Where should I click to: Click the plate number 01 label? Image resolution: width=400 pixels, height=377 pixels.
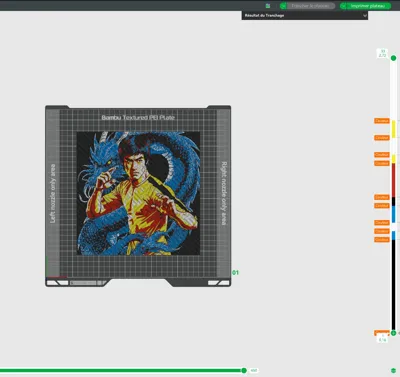pos(235,273)
